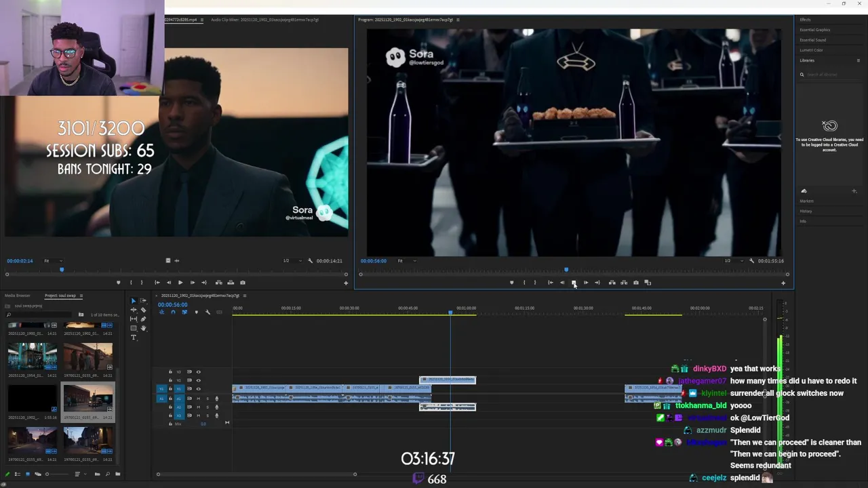Open Effects panel tab
Image resolution: width=868 pixels, height=488 pixels.
pos(806,20)
